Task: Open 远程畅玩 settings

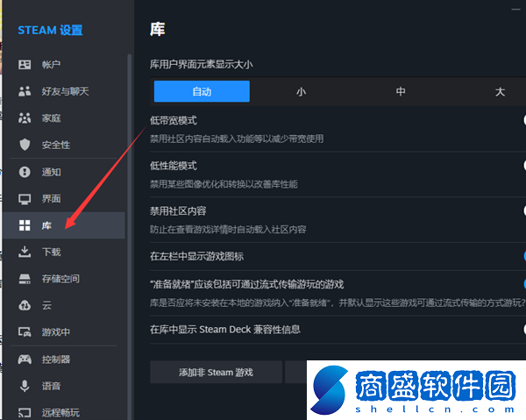Action: (64, 413)
